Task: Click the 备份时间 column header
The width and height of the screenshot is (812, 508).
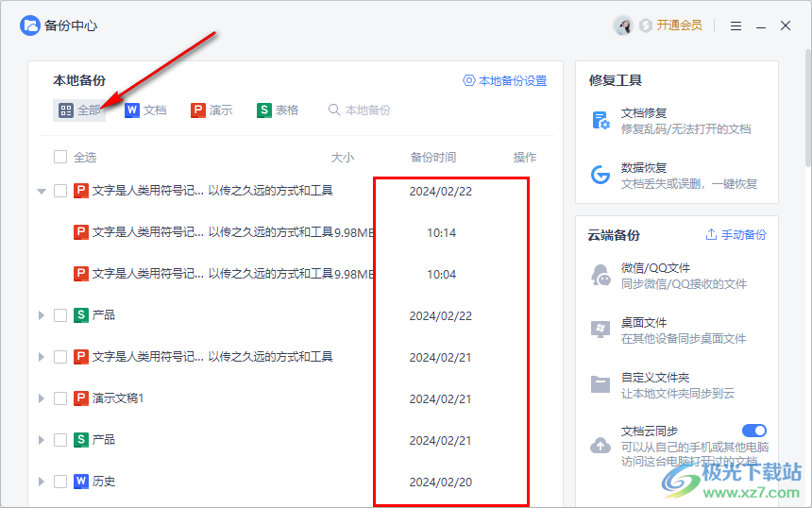Action: coord(433,157)
